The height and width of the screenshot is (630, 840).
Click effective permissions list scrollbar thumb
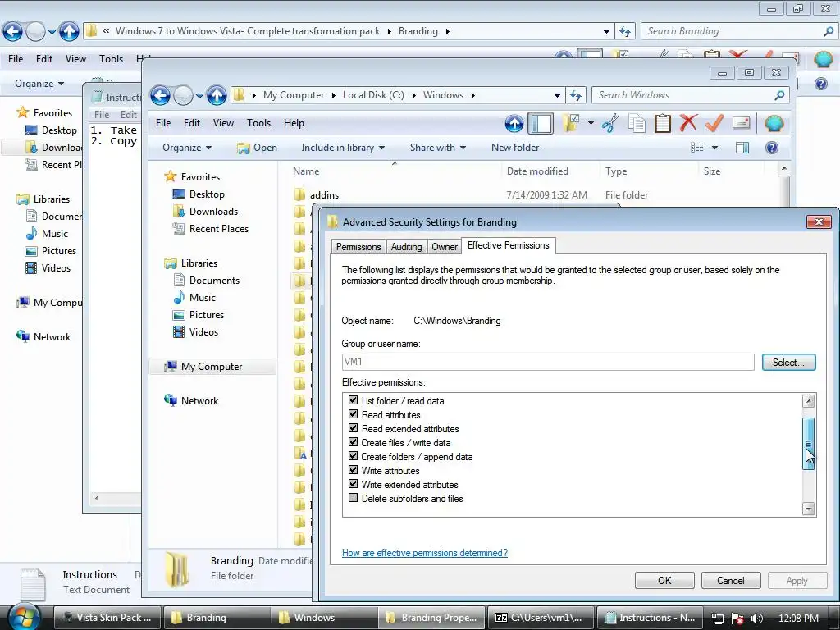pyautogui.click(x=808, y=444)
